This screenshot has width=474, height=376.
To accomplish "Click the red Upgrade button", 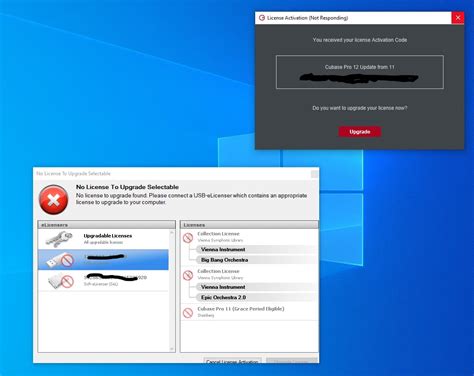I will tap(360, 132).
